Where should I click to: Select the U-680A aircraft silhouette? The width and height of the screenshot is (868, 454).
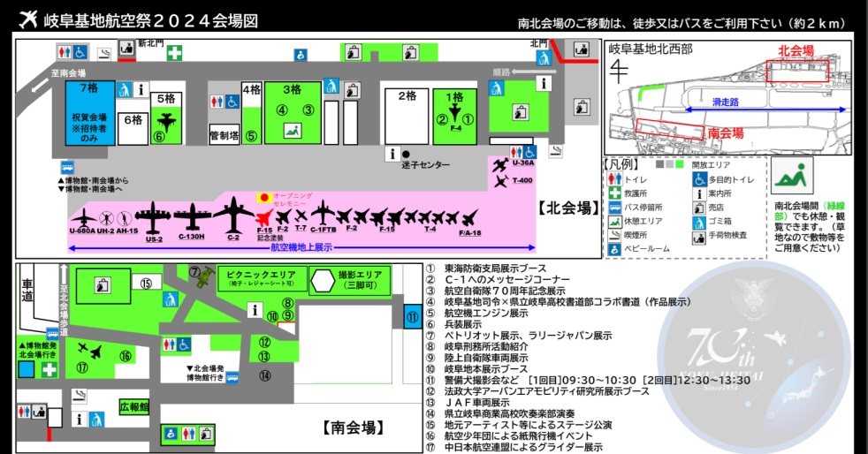pos(83,217)
